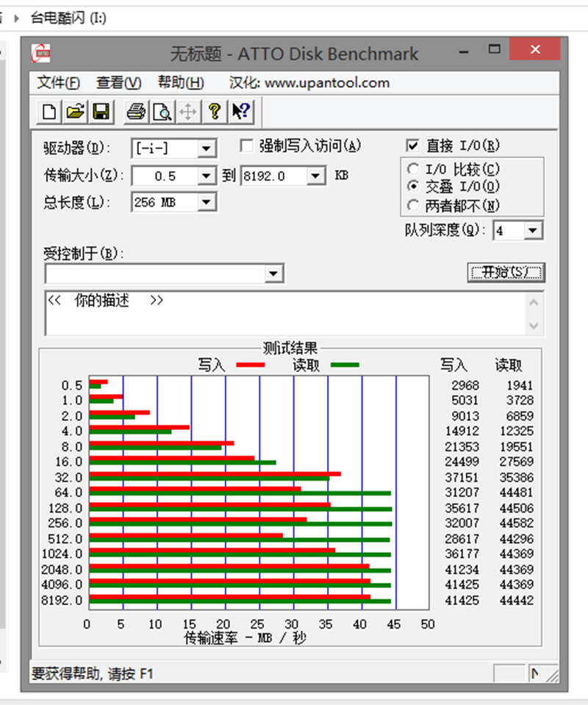Click the write value 37151

(462, 477)
